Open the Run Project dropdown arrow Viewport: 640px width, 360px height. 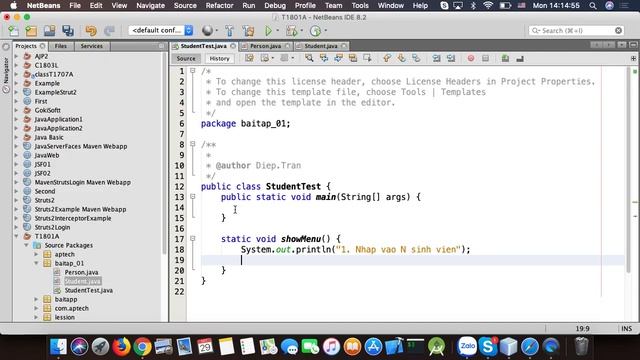tap(278, 31)
